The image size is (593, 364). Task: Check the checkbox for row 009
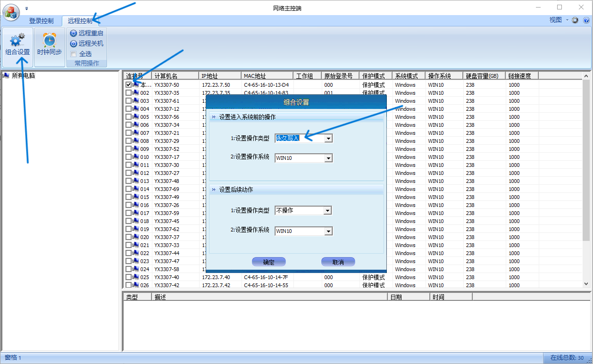point(128,149)
